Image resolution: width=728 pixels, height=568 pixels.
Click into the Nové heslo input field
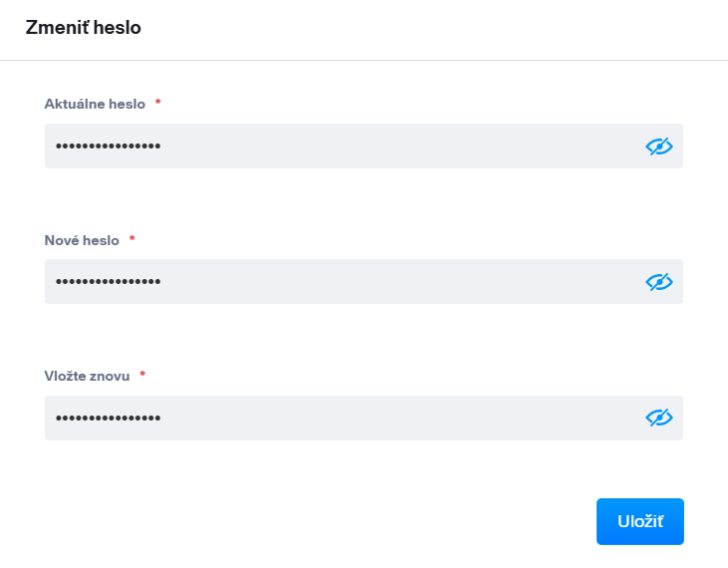tap(398, 282)
